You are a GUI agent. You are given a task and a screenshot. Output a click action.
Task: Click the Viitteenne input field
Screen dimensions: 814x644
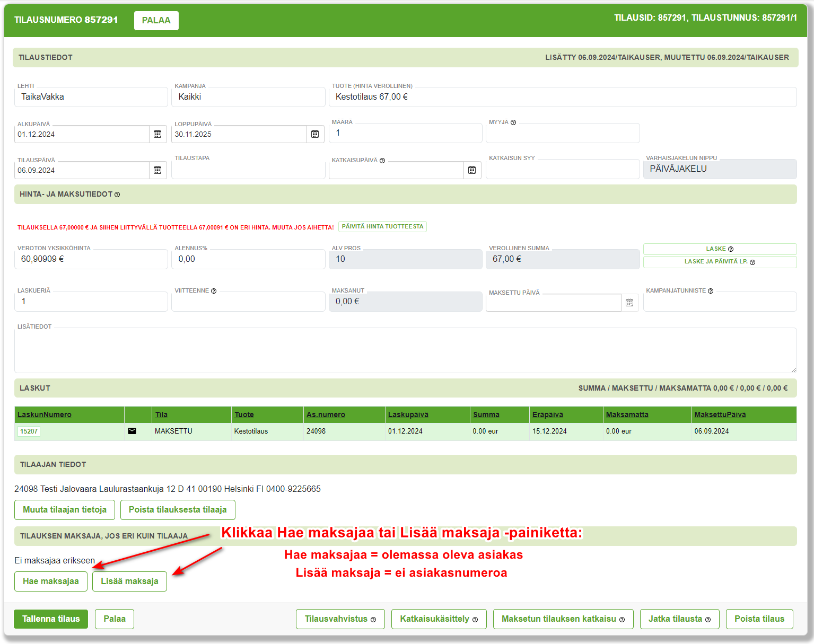pyautogui.click(x=248, y=302)
